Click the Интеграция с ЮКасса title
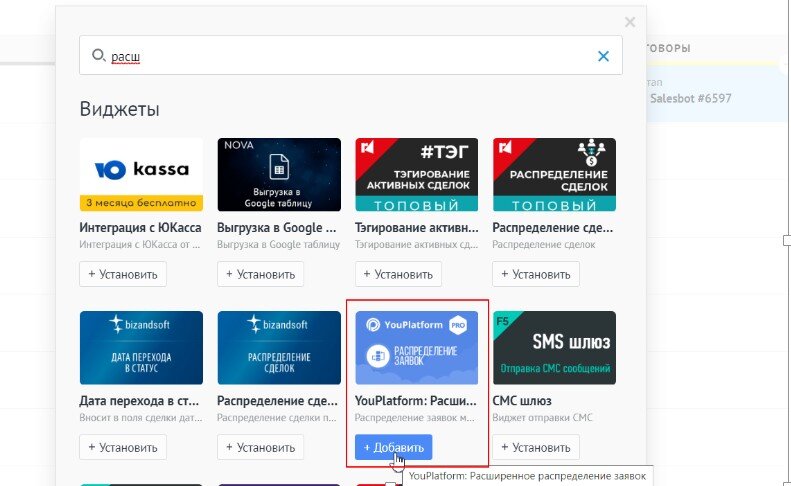 [140, 228]
